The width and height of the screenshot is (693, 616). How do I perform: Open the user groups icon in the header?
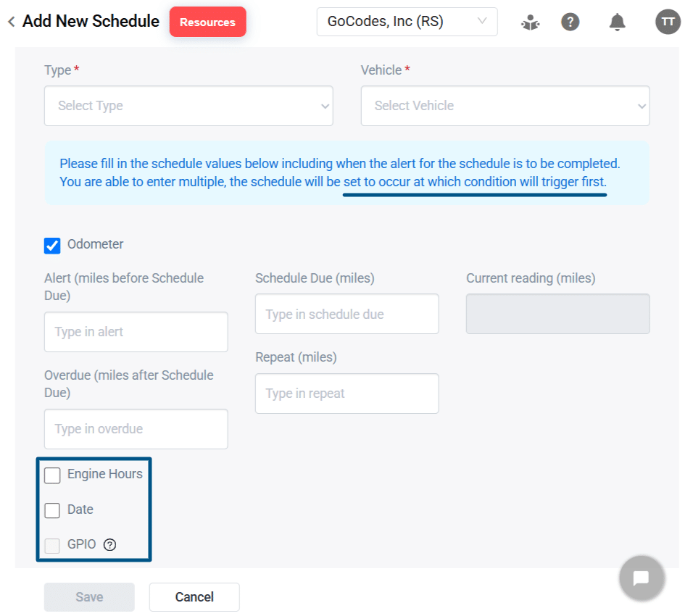pos(530,22)
